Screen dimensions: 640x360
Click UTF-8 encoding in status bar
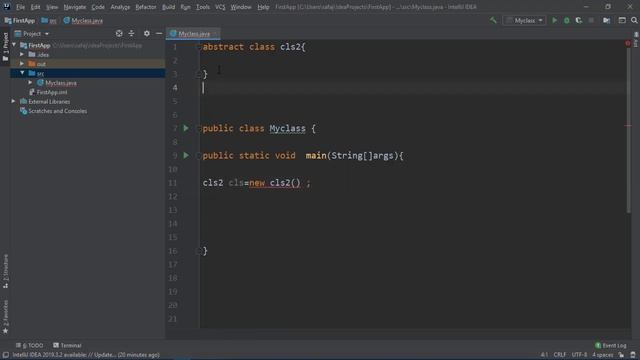(x=579, y=355)
